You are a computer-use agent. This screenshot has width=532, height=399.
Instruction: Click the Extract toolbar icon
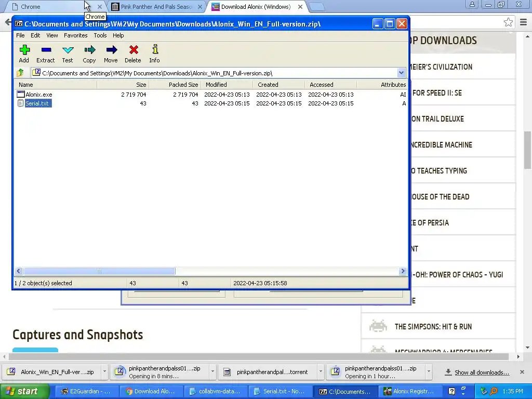[x=46, y=50]
